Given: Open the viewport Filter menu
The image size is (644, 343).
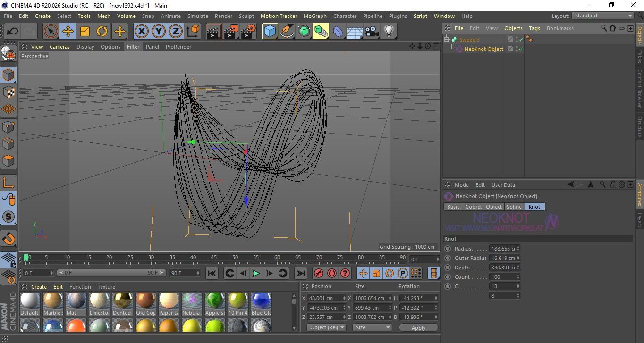Looking at the screenshot, I should click(x=133, y=47).
